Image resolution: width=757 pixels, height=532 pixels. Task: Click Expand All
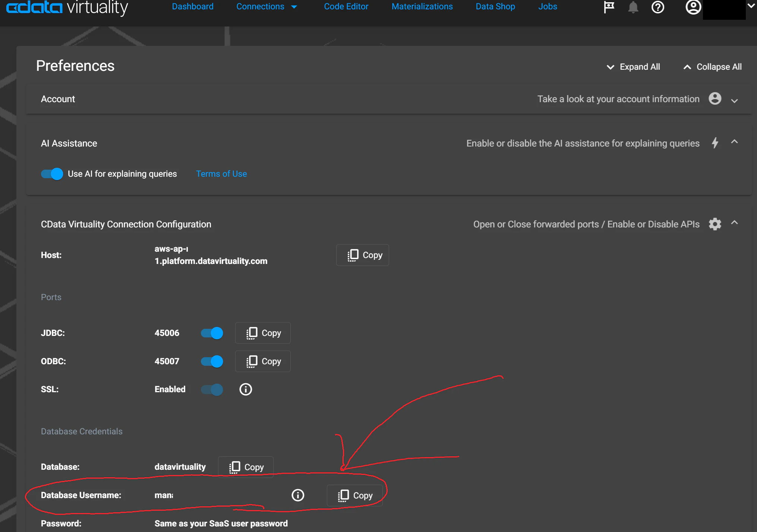tap(633, 67)
